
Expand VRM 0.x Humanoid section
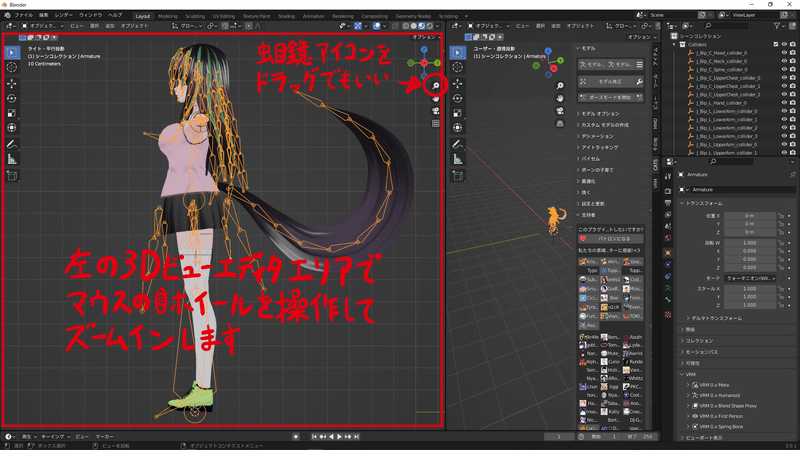(x=688, y=395)
